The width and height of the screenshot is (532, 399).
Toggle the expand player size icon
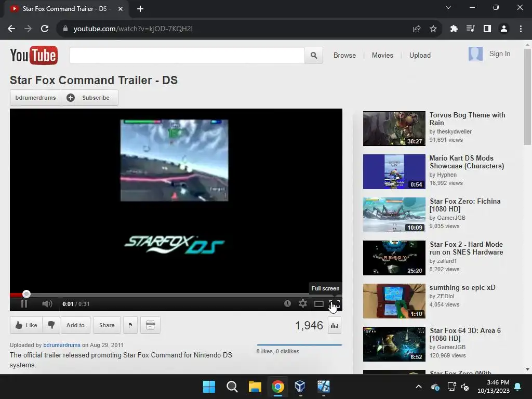tap(318, 304)
